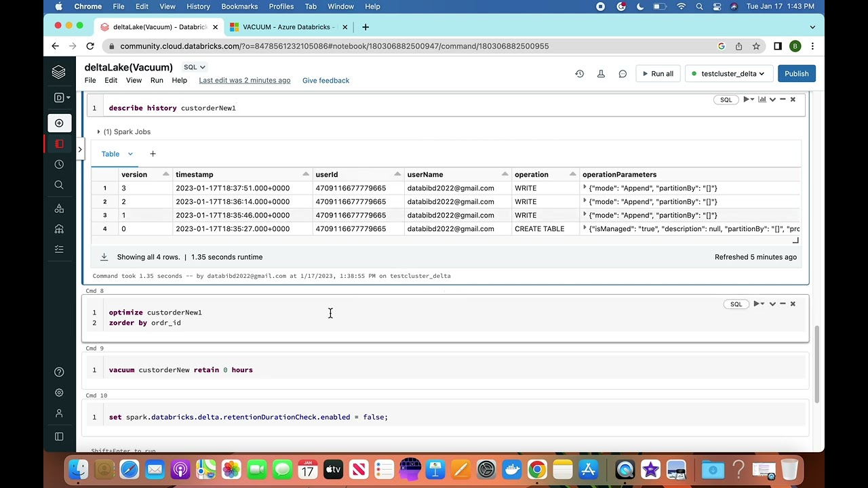
Task: Open the notebook Edit menu
Action: click(111, 80)
